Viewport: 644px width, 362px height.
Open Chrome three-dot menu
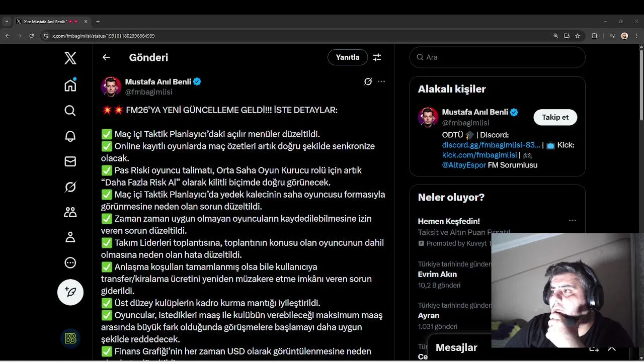coord(636,36)
